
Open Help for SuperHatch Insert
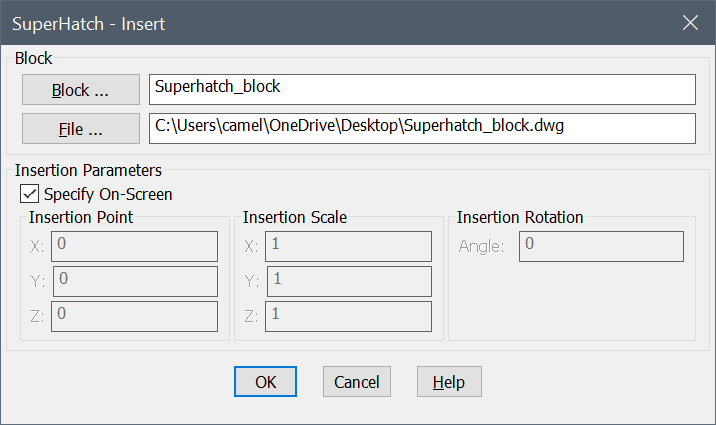pyautogui.click(x=449, y=381)
